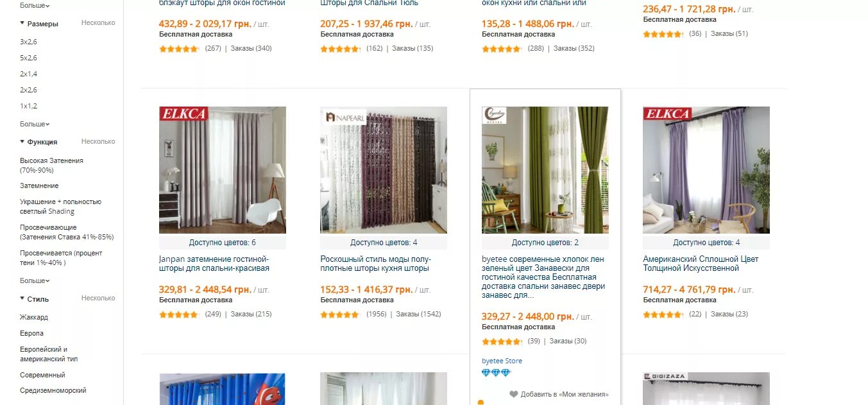Choose the Затемнение function filter
The height and width of the screenshot is (405, 868).
pos(39,185)
